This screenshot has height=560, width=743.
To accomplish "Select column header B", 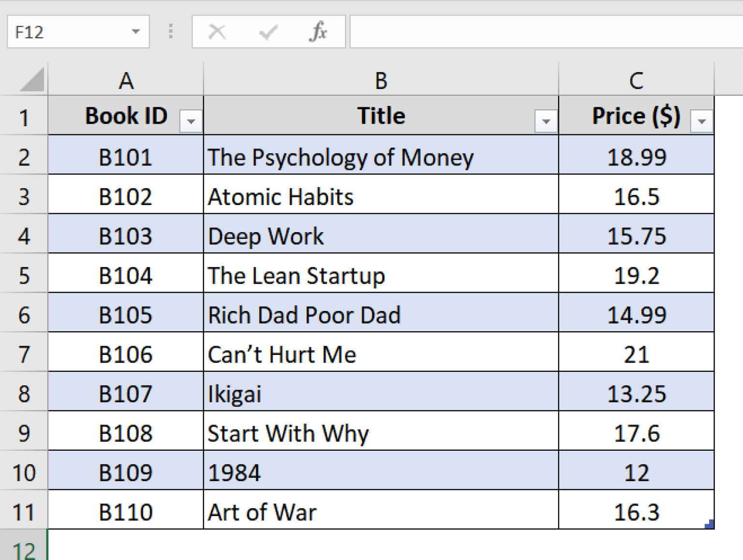I will coord(381,80).
